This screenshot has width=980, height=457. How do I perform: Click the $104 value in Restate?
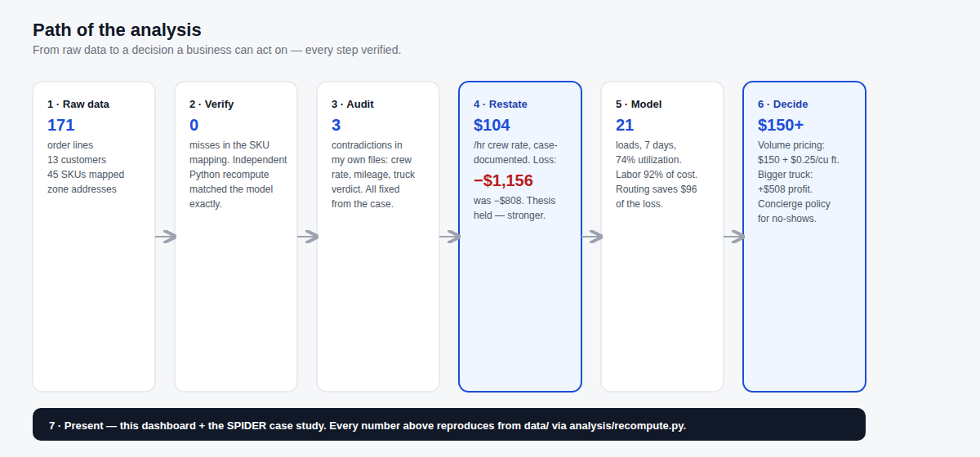pyautogui.click(x=492, y=125)
